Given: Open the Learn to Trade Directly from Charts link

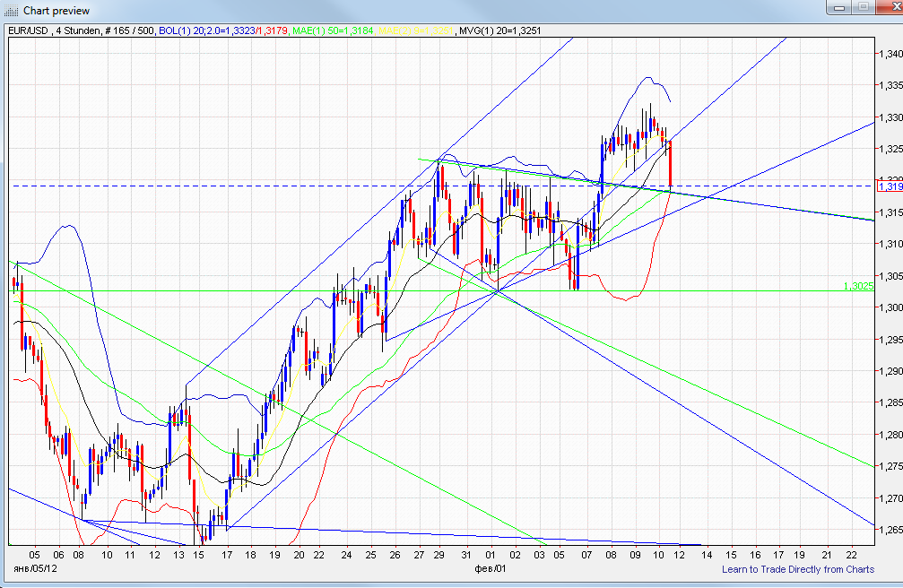Looking at the screenshot, I should coord(798,570).
